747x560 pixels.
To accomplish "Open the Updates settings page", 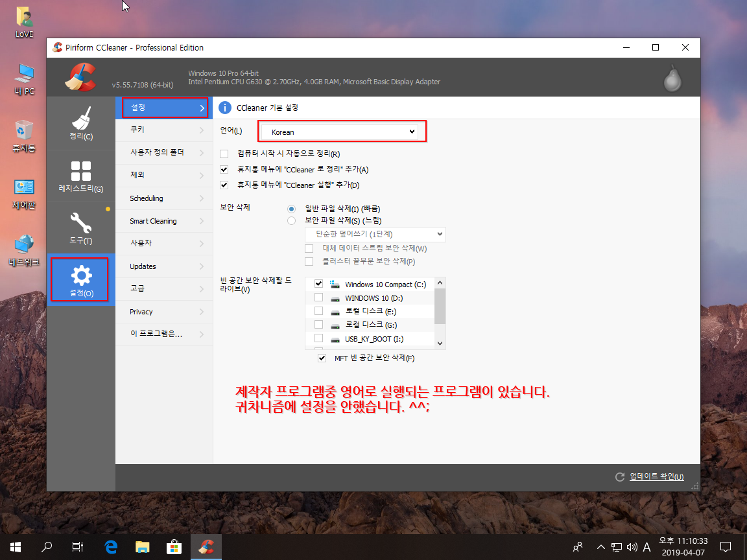I will (x=164, y=266).
